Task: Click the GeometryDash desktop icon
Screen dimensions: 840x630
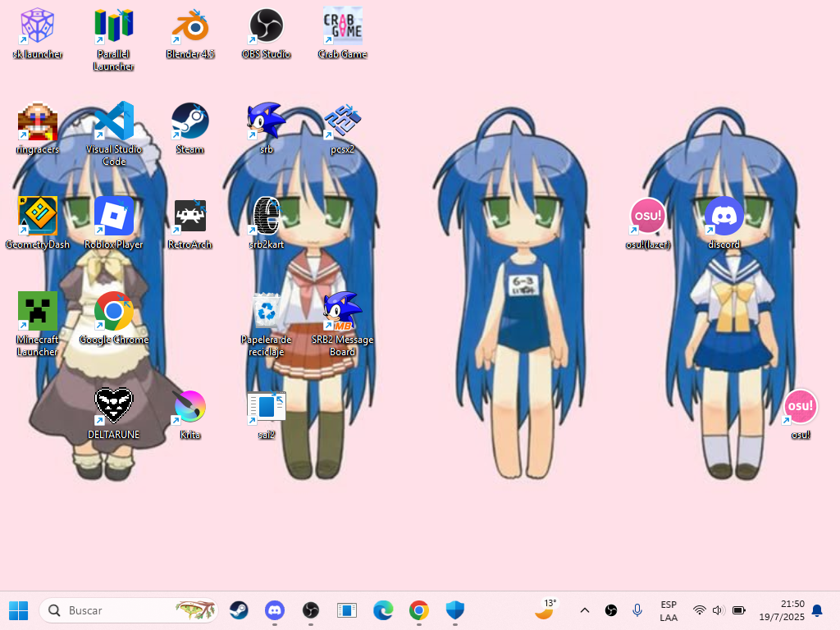Action: click(x=38, y=223)
